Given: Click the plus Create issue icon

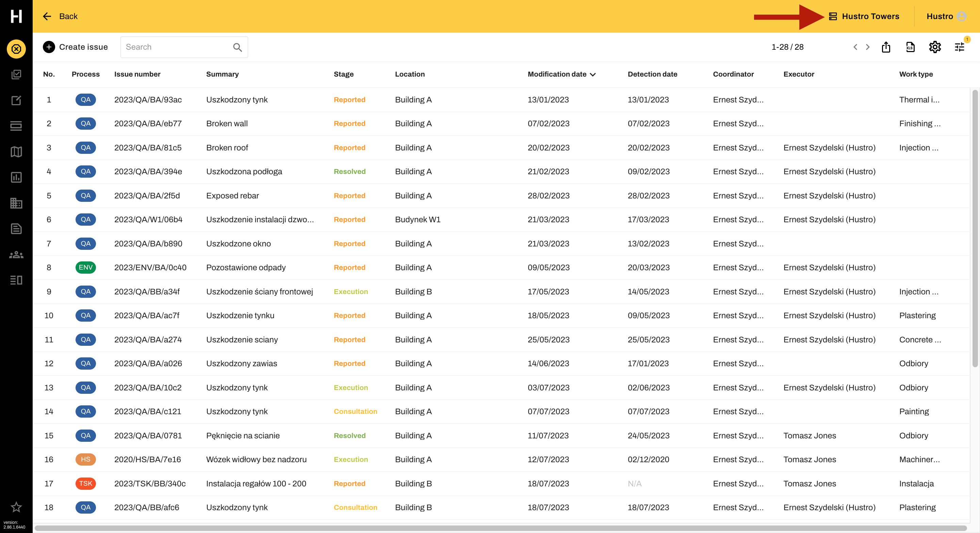Looking at the screenshot, I should [49, 47].
